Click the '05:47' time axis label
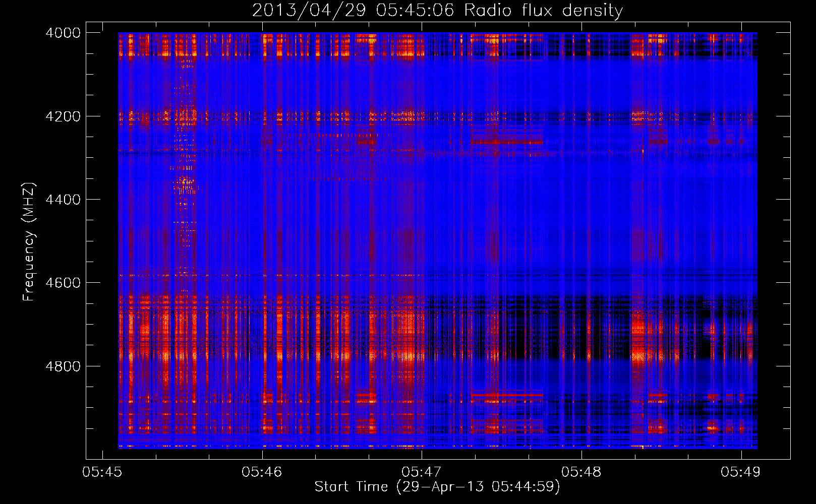Viewport: 816px width, 504px height. click(422, 472)
